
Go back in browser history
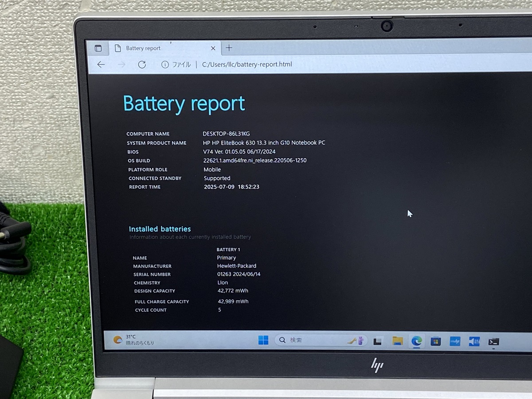click(x=101, y=65)
